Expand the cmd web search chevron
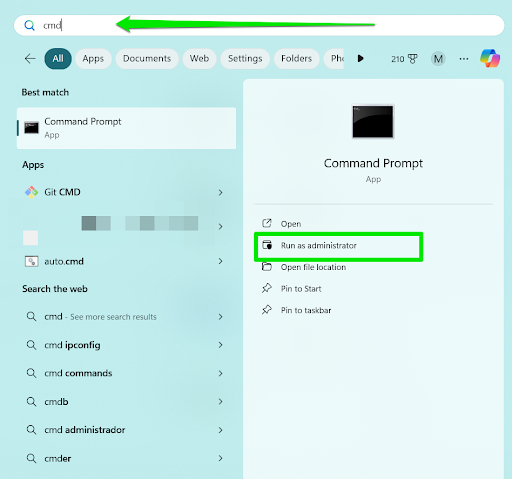The image size is (512, 479). [x=220, y=317]
